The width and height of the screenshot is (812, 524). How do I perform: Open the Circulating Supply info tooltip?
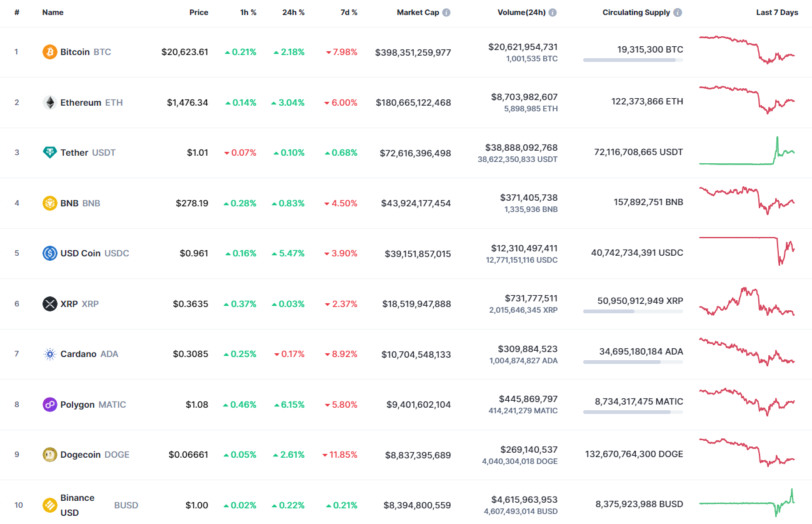[678, 12]
